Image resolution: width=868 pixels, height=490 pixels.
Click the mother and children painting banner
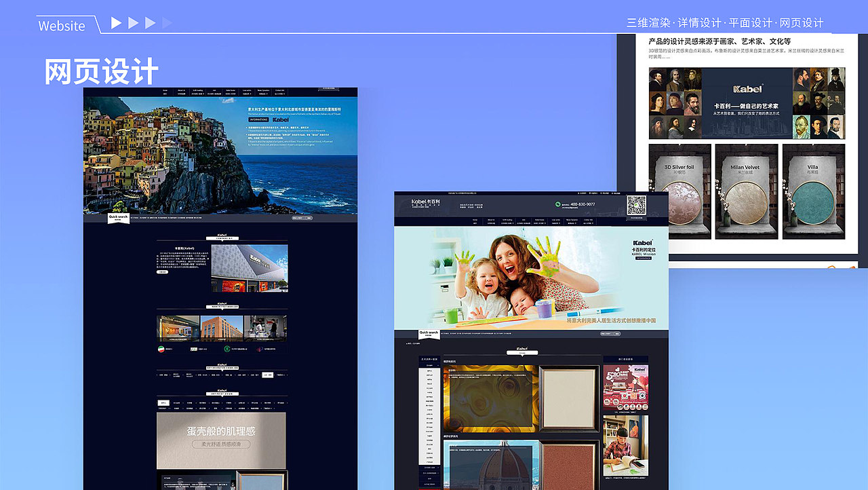click(531, 278)
